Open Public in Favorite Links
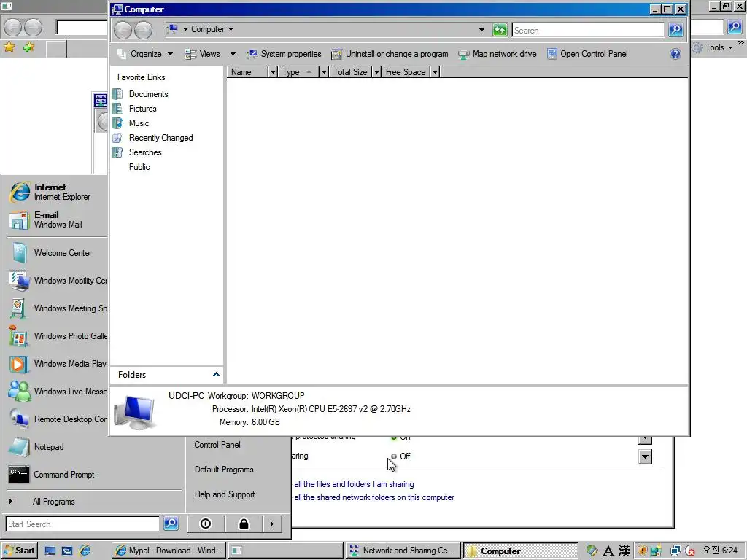This screenshot has width=747, height=560. pos(139,167)
